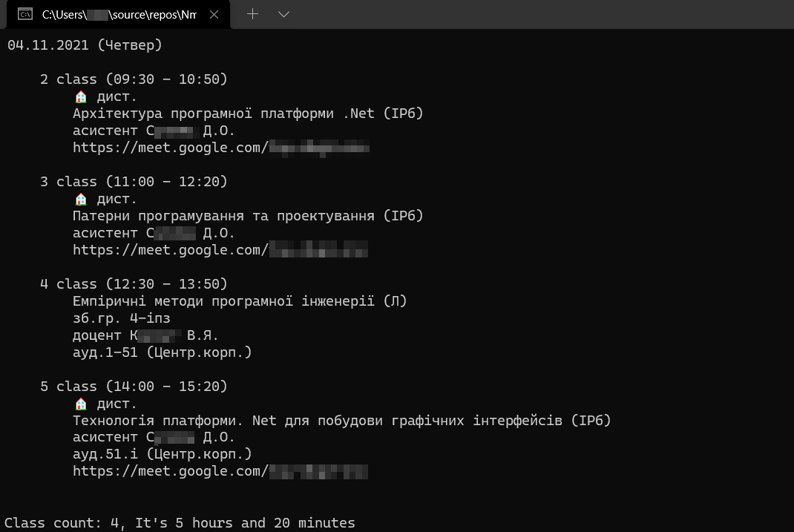
Task: Click house icon under 2 class
Action: click(81, 96)
